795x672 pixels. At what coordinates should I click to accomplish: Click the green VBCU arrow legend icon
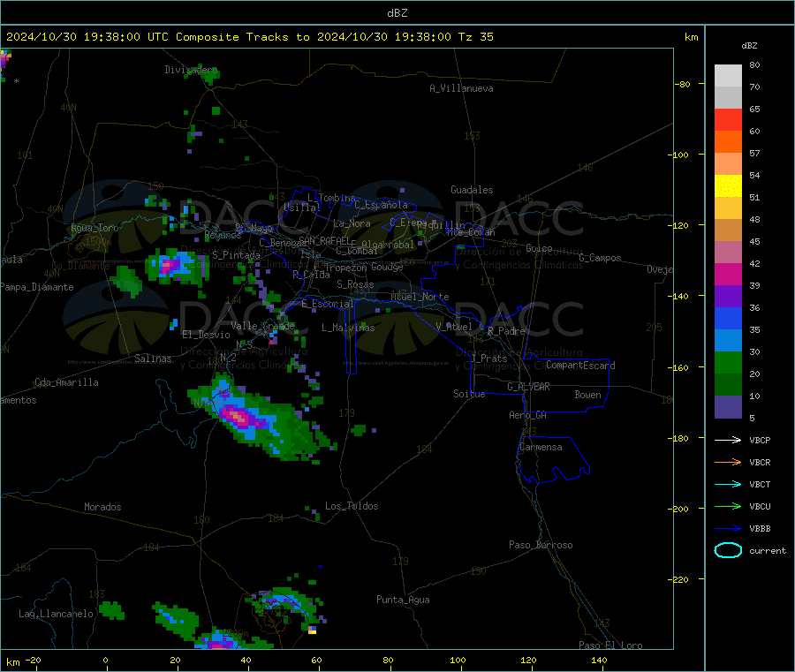(728, 506)
